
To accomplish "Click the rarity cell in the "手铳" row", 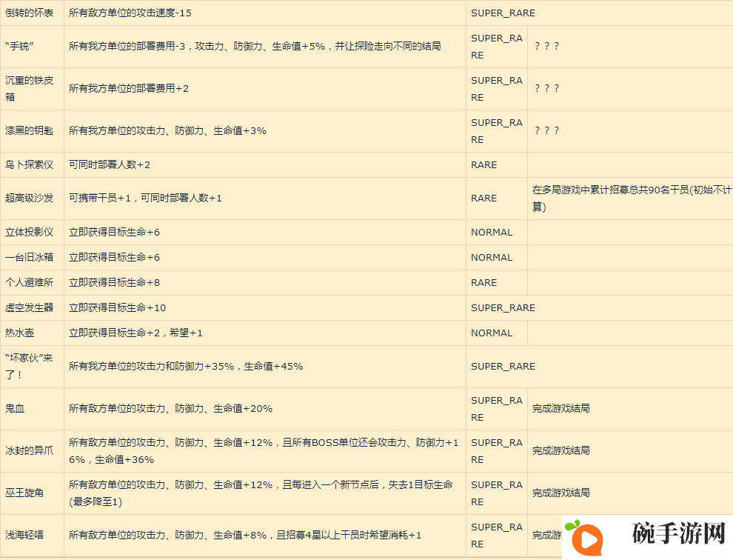I will coord(497,47).
